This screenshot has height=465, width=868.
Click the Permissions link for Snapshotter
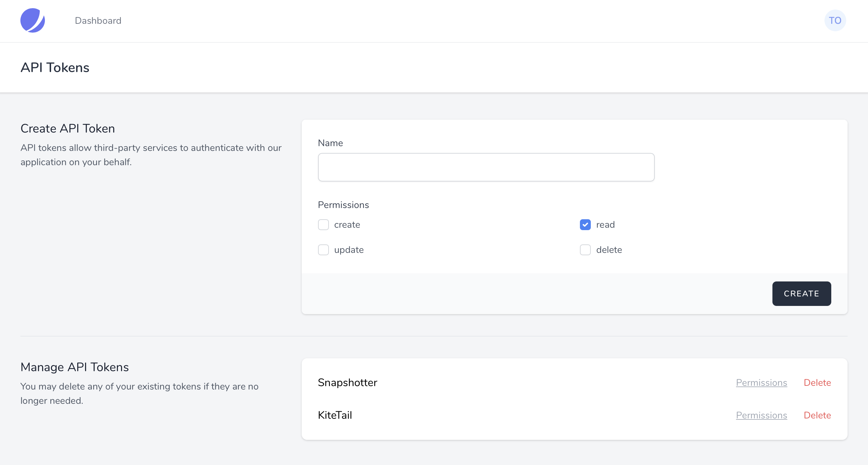click(761, 382)
